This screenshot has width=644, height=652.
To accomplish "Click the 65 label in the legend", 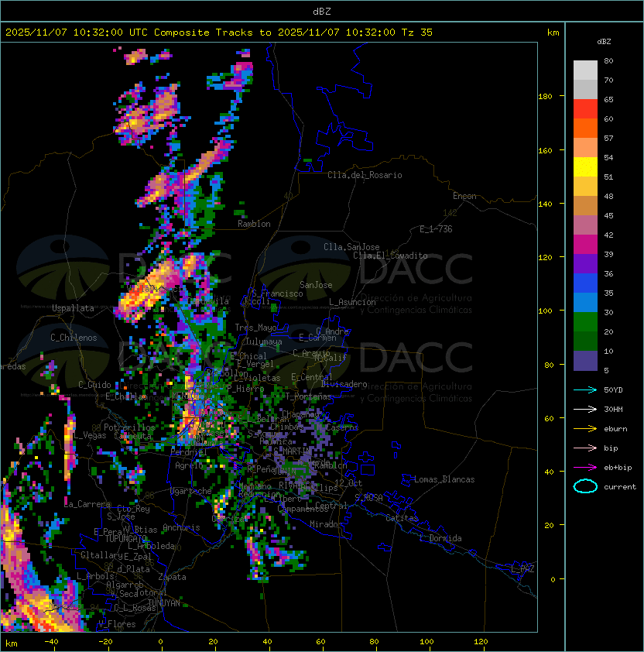I will tap(608, 99).
